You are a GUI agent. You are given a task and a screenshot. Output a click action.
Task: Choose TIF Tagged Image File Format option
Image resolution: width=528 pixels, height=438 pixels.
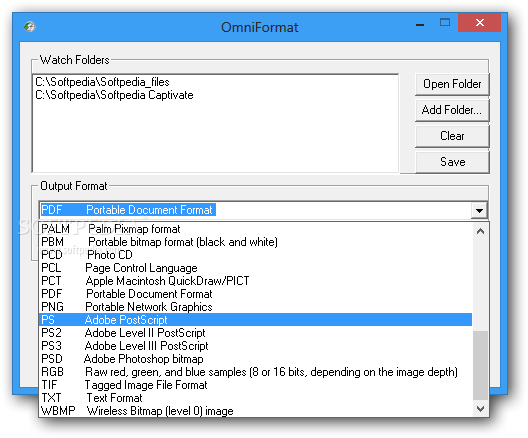(x=255, y=385)
